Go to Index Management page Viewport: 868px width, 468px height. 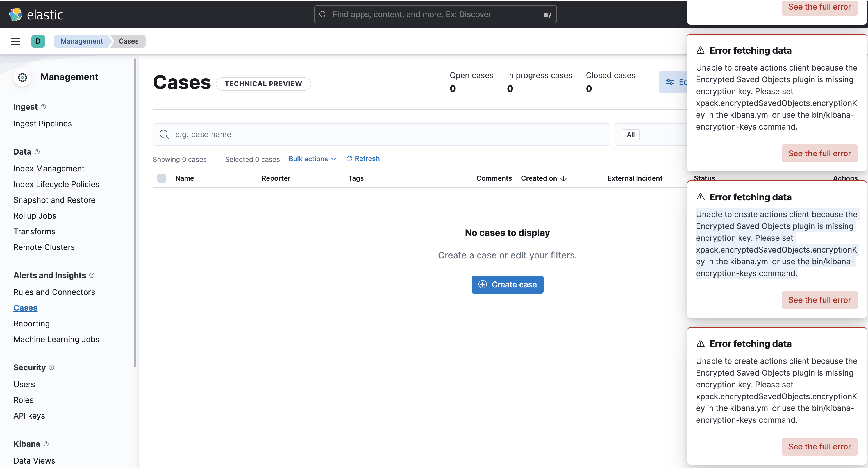(49, 169)
